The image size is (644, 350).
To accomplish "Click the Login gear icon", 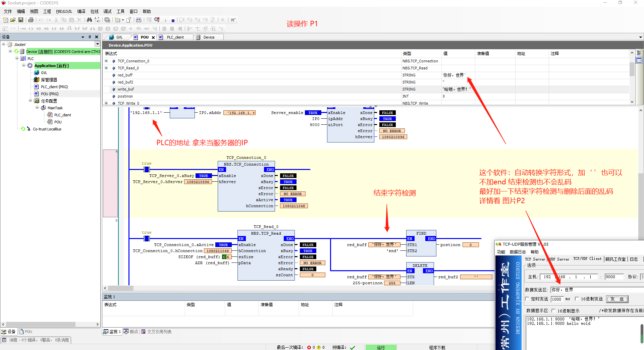I will point(149,20).
